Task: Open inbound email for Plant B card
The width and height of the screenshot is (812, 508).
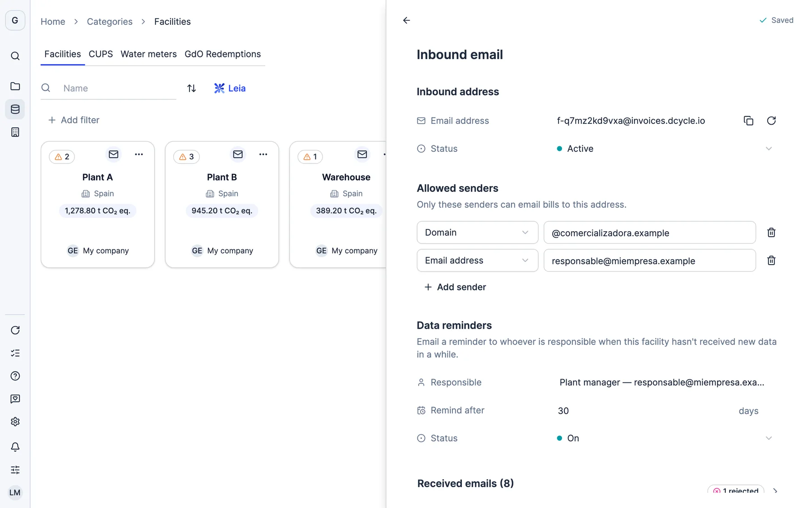Action: [238, 154]
